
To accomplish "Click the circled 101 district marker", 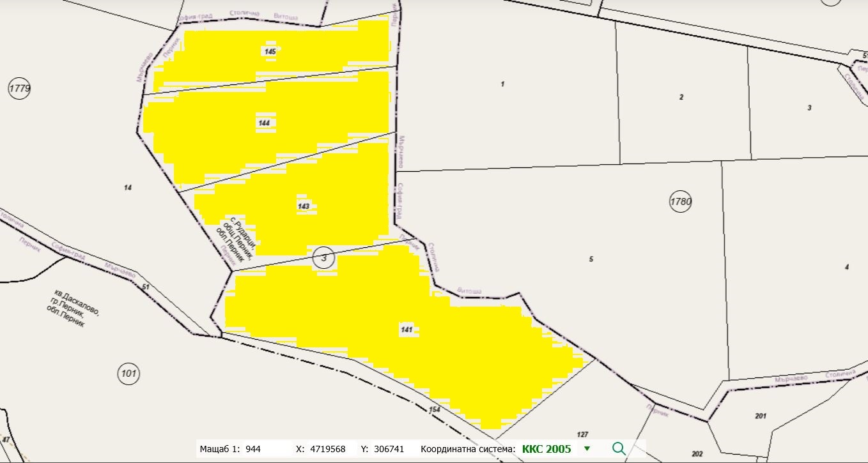I will [128, 374].
